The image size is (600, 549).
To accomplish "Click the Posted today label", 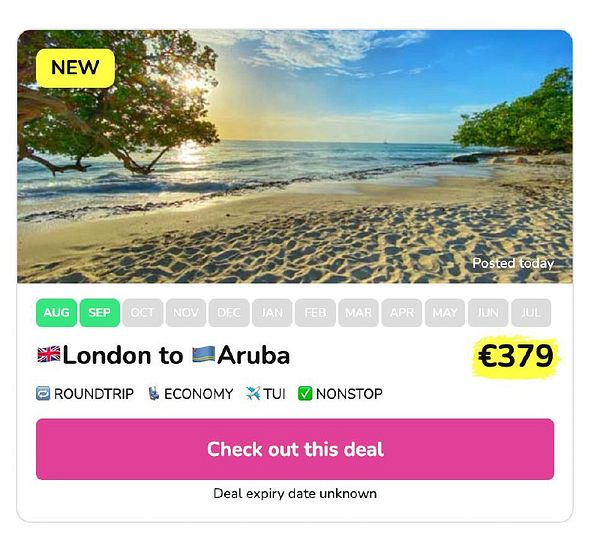I will (x=513, y=263).
